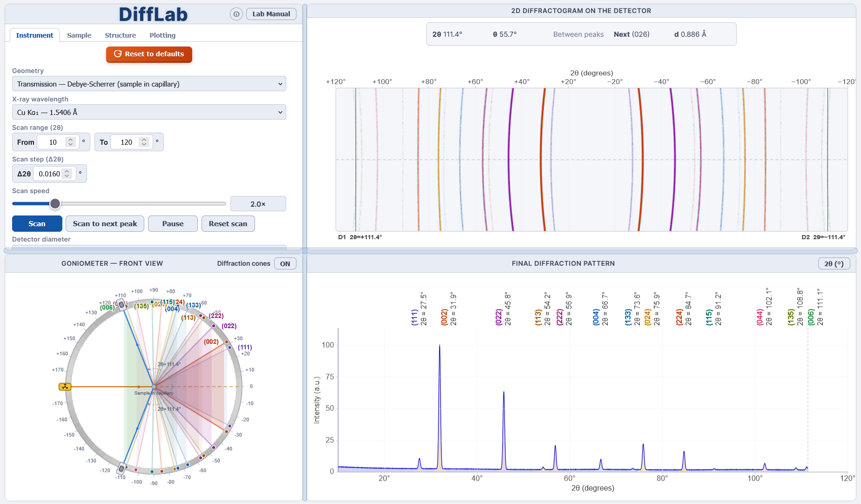Viewport: 861px width, 504px height.
Task: Click the info icon beside Lab Manual
Action: 236,14
